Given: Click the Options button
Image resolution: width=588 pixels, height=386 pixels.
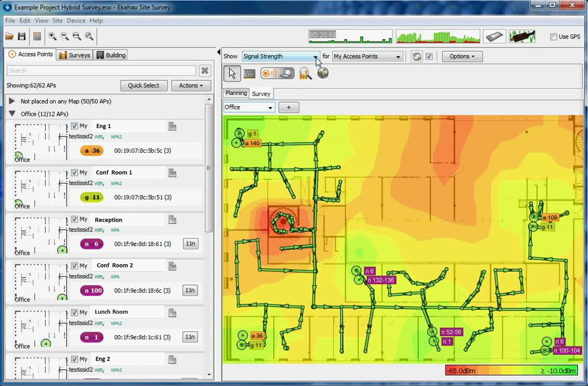Looking at the screenshot, I should click(462, 56).
